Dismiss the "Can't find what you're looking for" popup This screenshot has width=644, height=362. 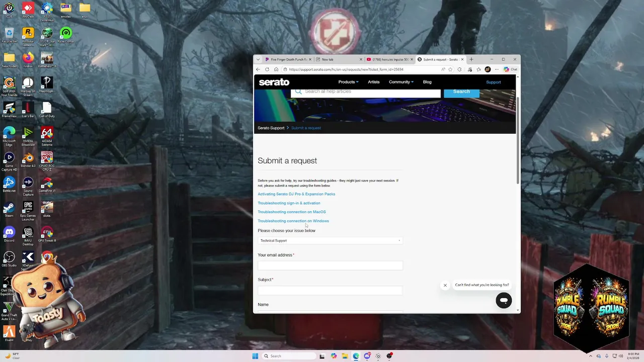tap(445, 285)
